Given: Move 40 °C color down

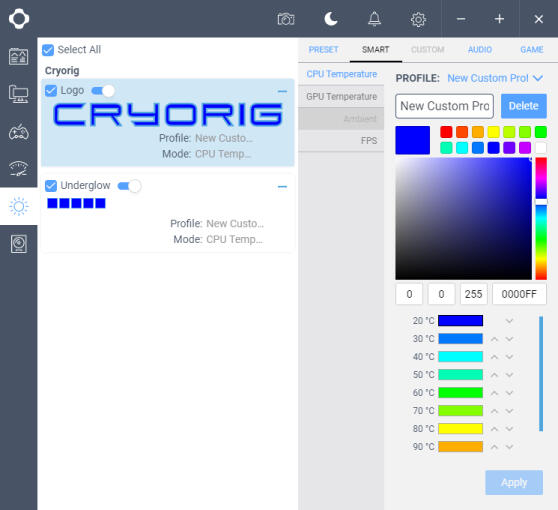Looking at the screenshot, I should tap(509, 357).
